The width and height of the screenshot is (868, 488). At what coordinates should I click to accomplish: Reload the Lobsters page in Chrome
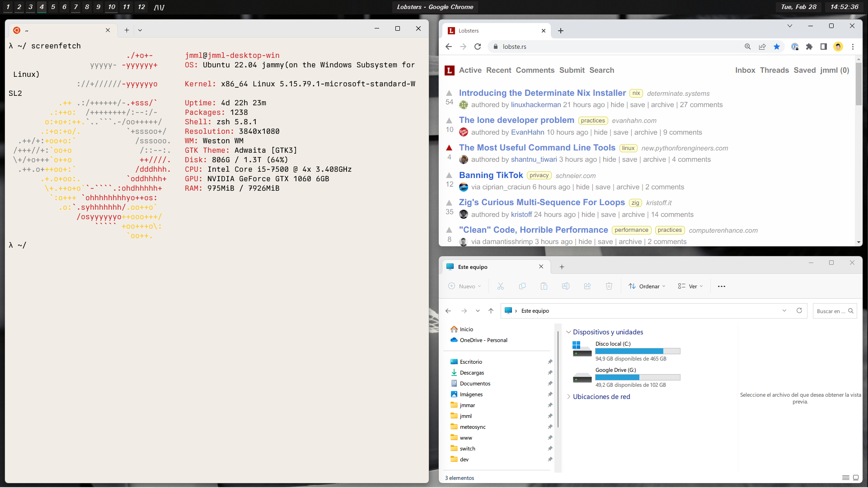pos(478,47)
